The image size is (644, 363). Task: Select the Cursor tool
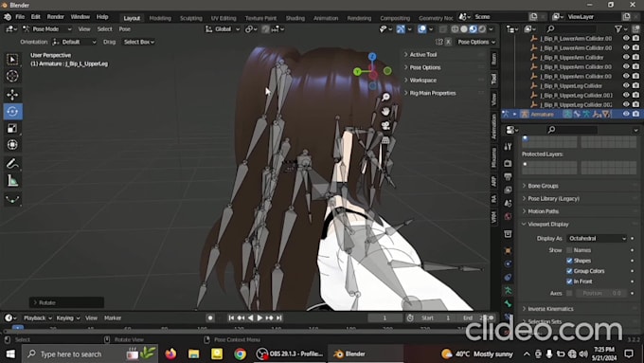pyautogui.click(x=12, y=76)
